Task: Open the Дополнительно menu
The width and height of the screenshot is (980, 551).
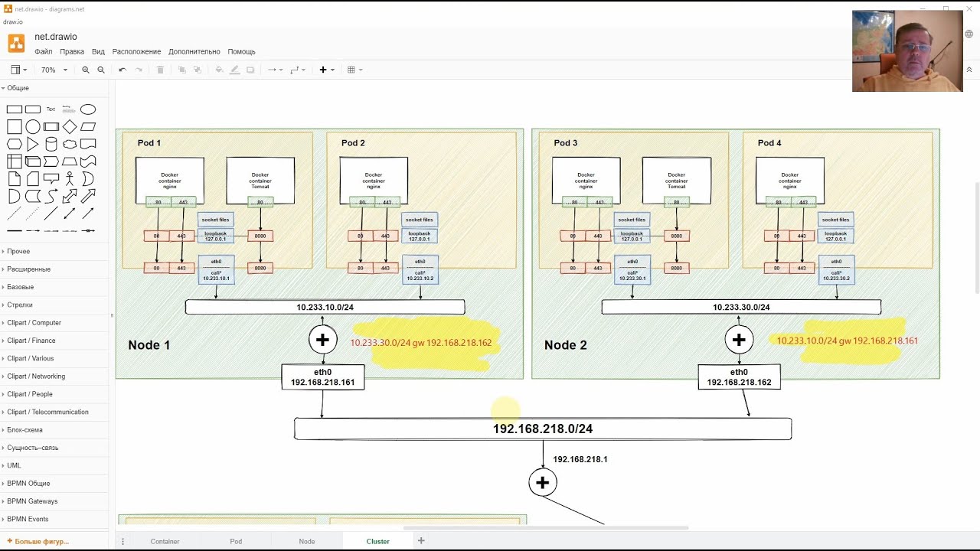Action: (x=194, y=52)
